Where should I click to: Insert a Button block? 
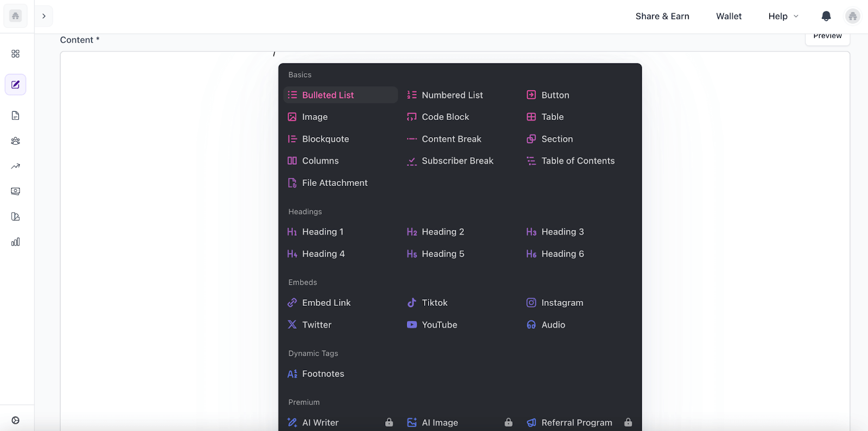click(548, 95)
